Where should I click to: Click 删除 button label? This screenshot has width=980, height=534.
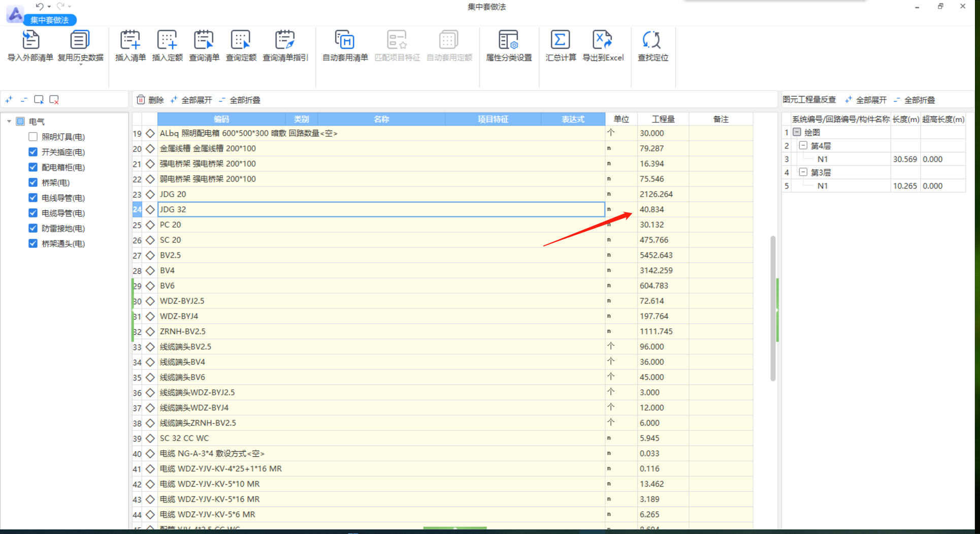[156, 100]
